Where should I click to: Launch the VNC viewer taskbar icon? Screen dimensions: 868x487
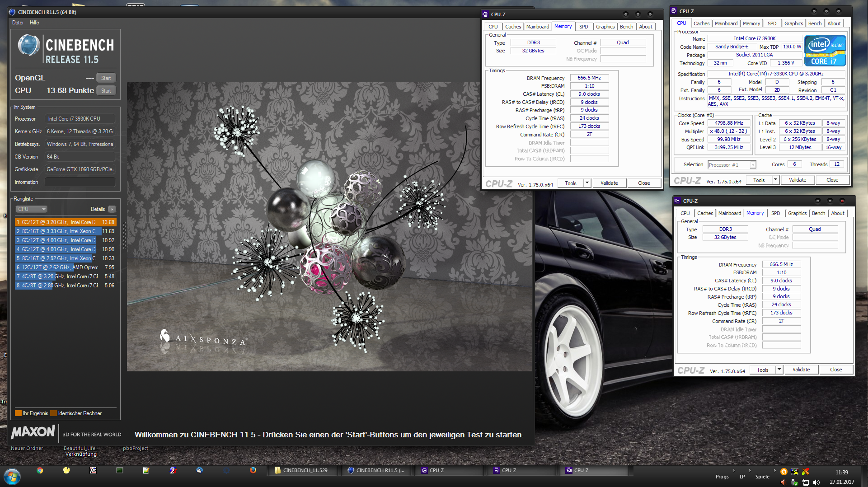tap(93, 470)
